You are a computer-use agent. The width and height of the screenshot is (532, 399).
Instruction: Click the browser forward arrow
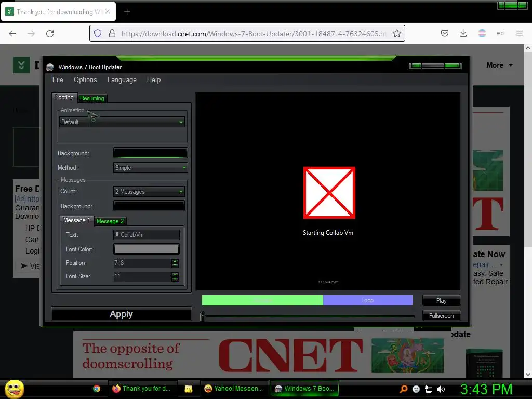(x=31, y=34)
